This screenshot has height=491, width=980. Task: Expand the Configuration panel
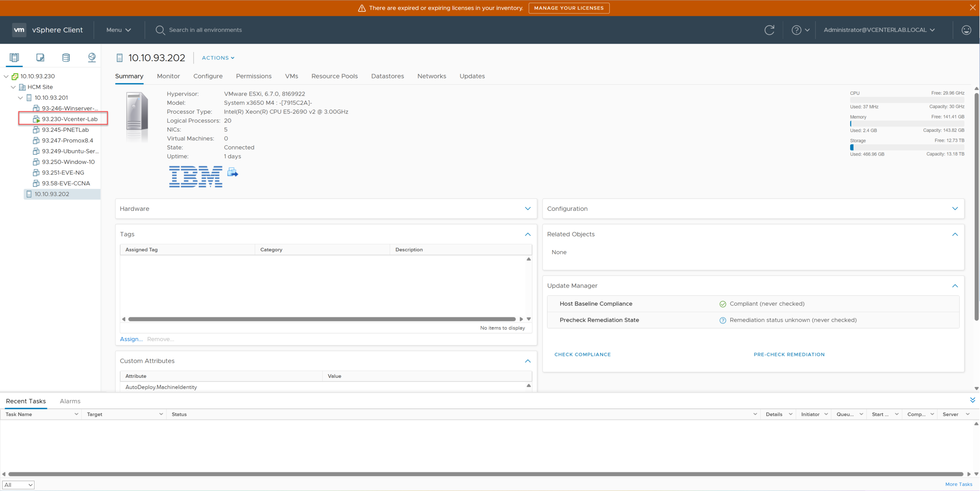pyautogui.click(x=955, y=209)
